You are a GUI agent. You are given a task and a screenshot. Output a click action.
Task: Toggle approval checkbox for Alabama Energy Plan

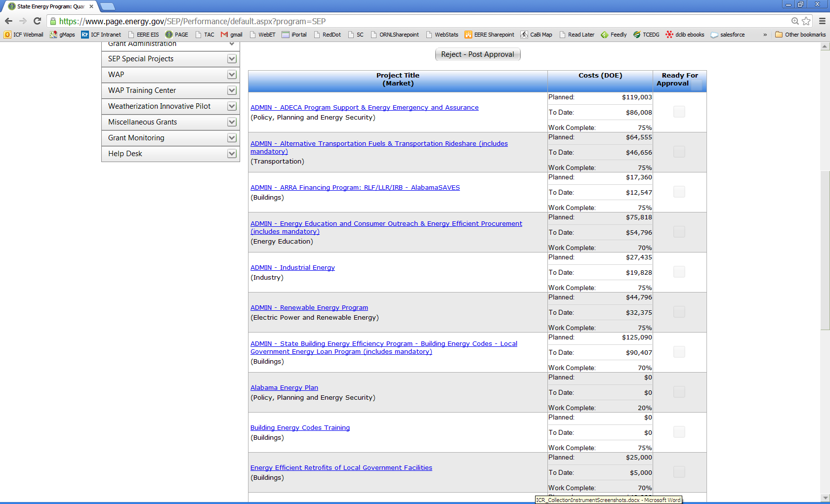click(x=679, y=392)
